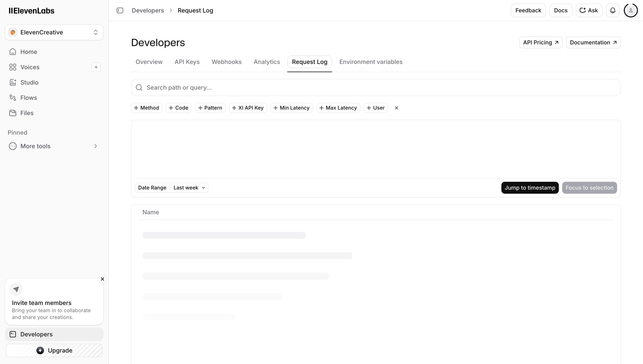
Task: Open Voices in sidebar
Action: [x=48, y=67]
